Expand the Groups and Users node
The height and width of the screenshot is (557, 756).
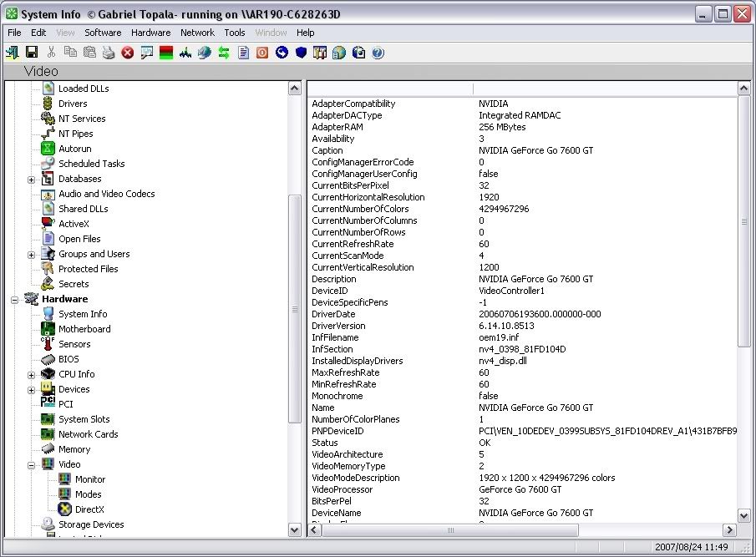[32, 255]
